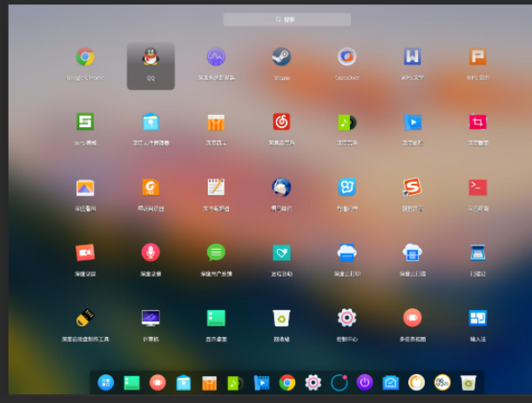Open the Trash from the launcher grid

[281, 318]
